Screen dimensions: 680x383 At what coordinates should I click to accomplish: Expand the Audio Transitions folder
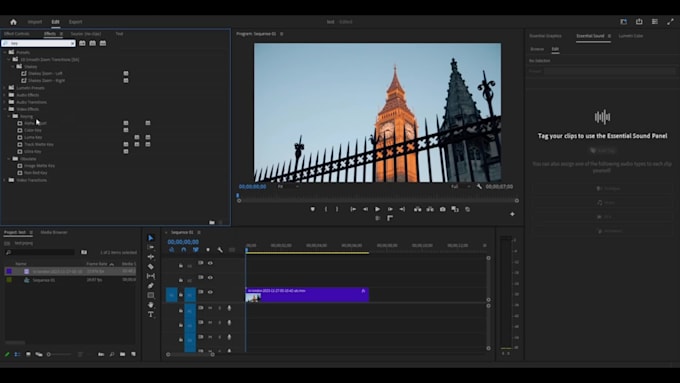5,102
